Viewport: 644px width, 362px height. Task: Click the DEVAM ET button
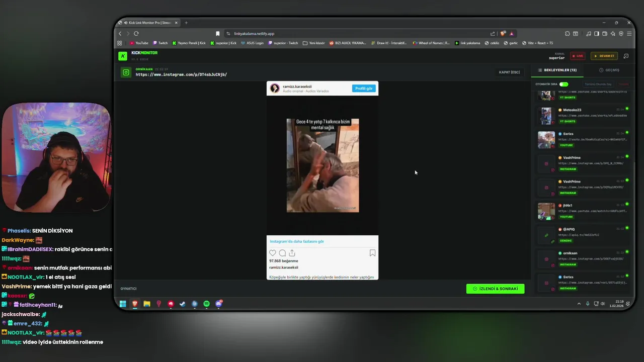coord(604,56)
